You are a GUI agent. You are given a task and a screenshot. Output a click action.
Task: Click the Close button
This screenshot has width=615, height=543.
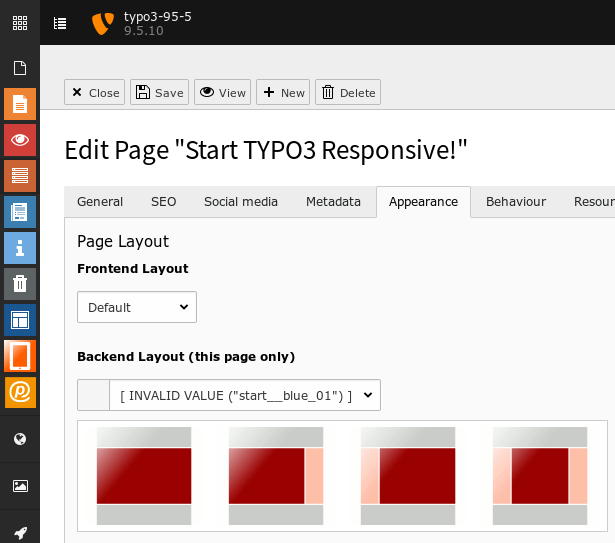coord(95,92)
